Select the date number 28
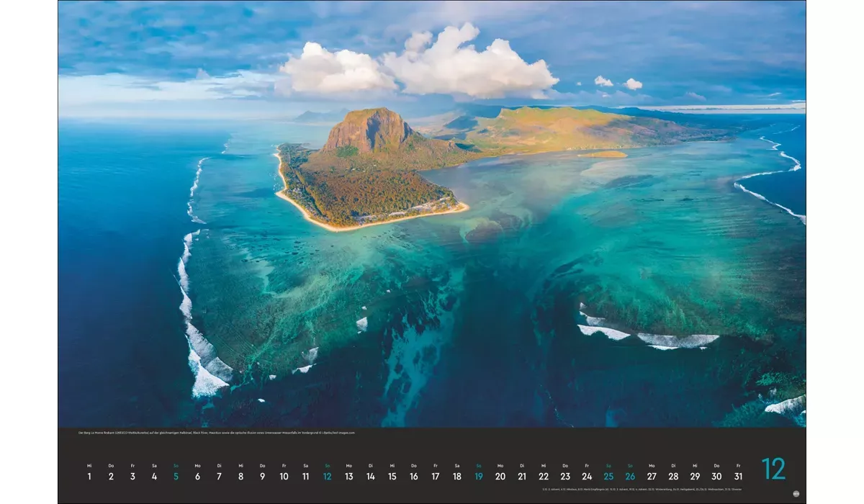The image size is (864, 504). pos(673,476)
